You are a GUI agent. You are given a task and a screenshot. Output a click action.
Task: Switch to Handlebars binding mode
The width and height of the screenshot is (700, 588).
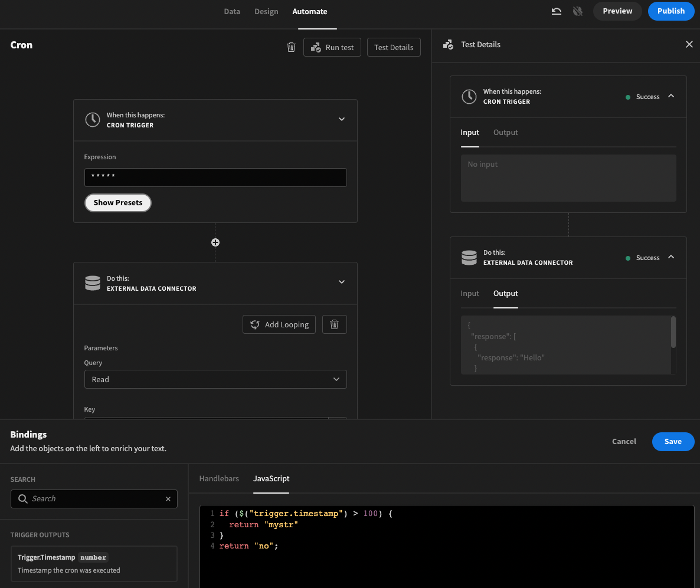(219, 479)
